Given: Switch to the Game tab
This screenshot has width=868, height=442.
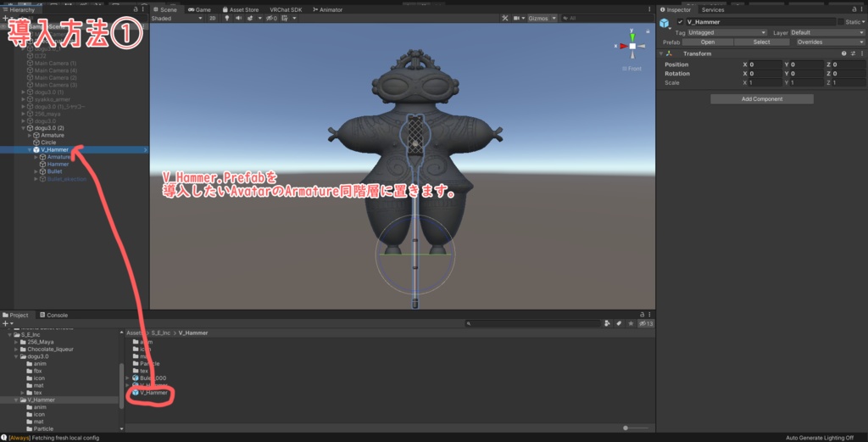Looking at the screenshot, I should click(x=199, y=9).
